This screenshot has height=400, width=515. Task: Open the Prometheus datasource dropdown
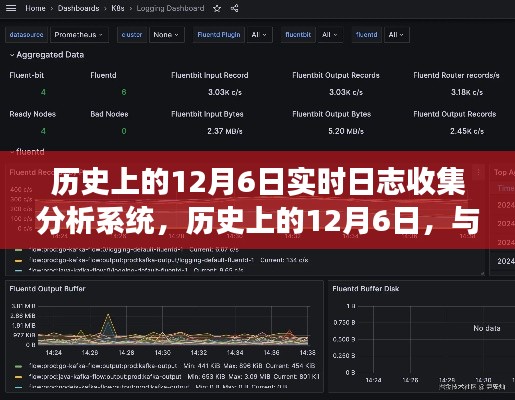(79, 35)
